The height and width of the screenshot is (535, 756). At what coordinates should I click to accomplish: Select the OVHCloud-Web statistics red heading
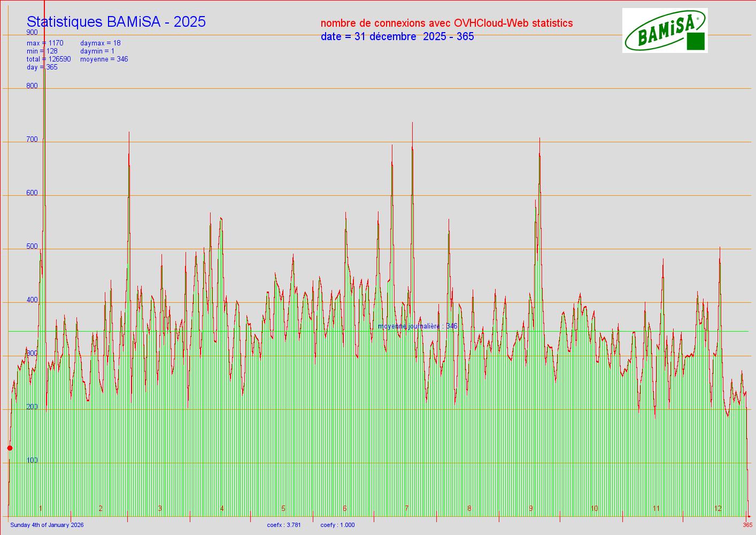tap(446, 23)
